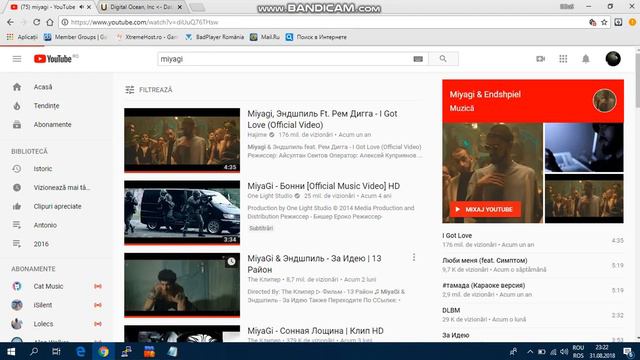The height and width of the screenshot is (360, 640).
Task: Open the BadPlayer România bookmark
Action: click(x=215, y=37)
